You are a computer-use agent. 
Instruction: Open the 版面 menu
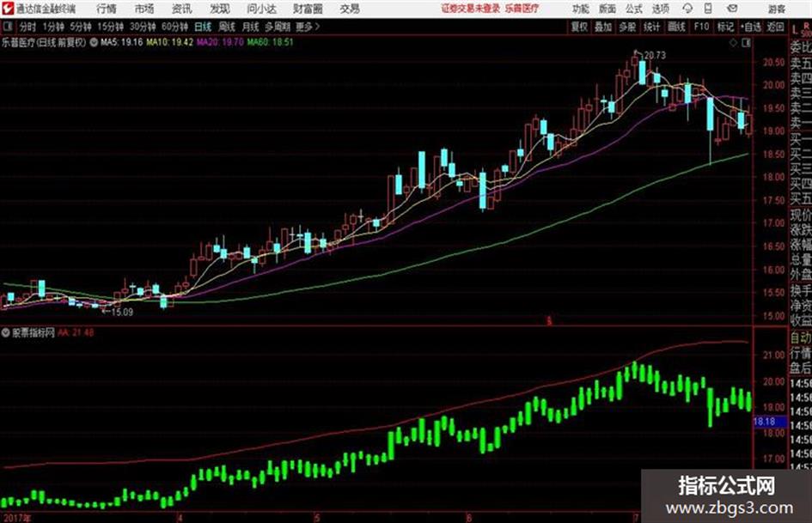(607, 9)
